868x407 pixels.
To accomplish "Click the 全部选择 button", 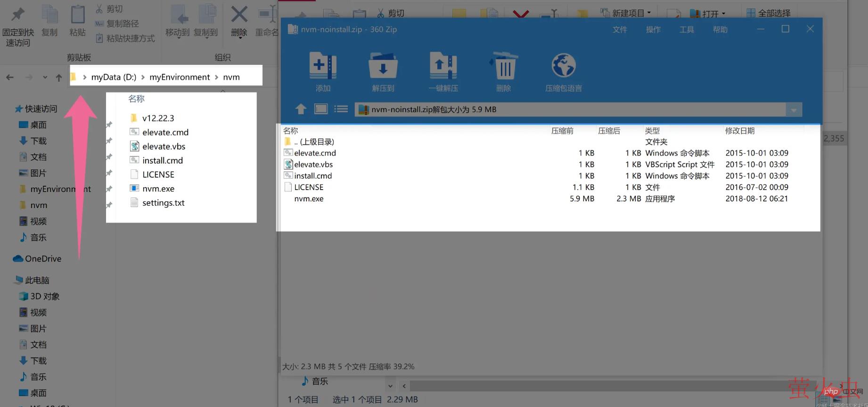I will coord(769,13).
